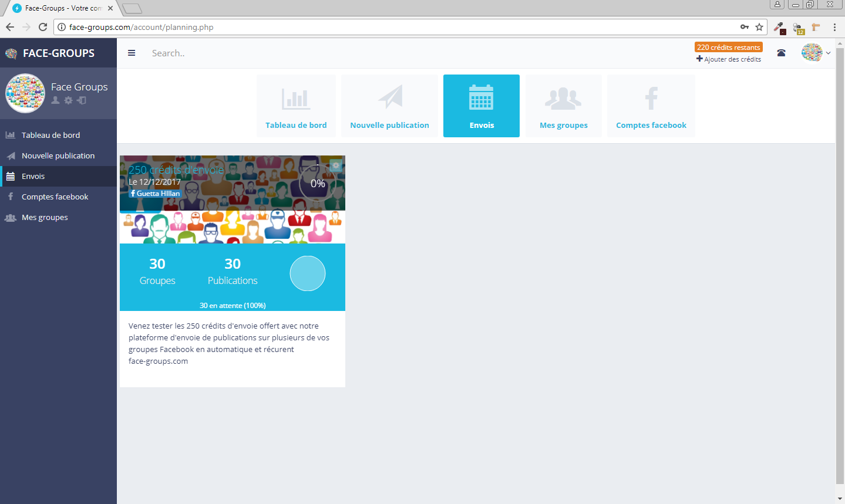Open account settings gear in sidebar
This screenshot has height=504, width=845.
pyautogui.click(x=68, y=100)
